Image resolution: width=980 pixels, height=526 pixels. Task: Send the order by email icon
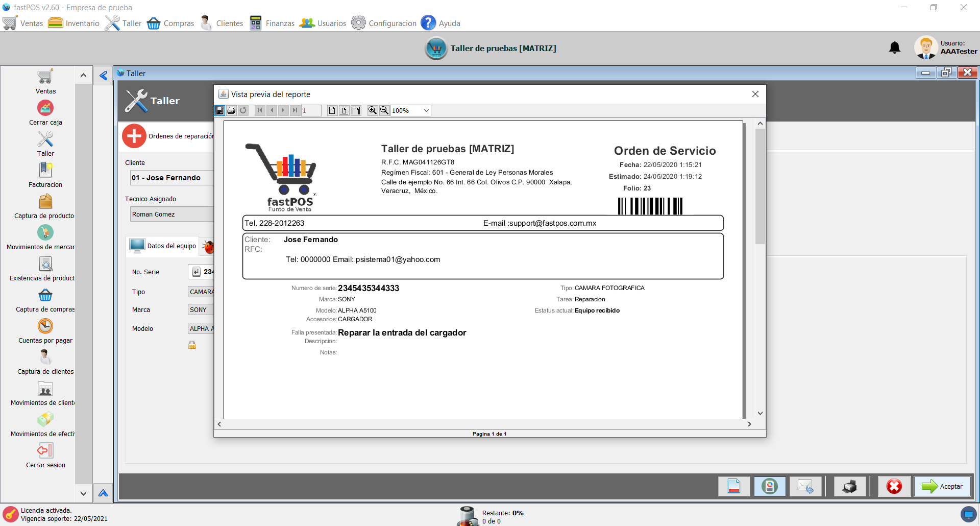coord(805,486)
